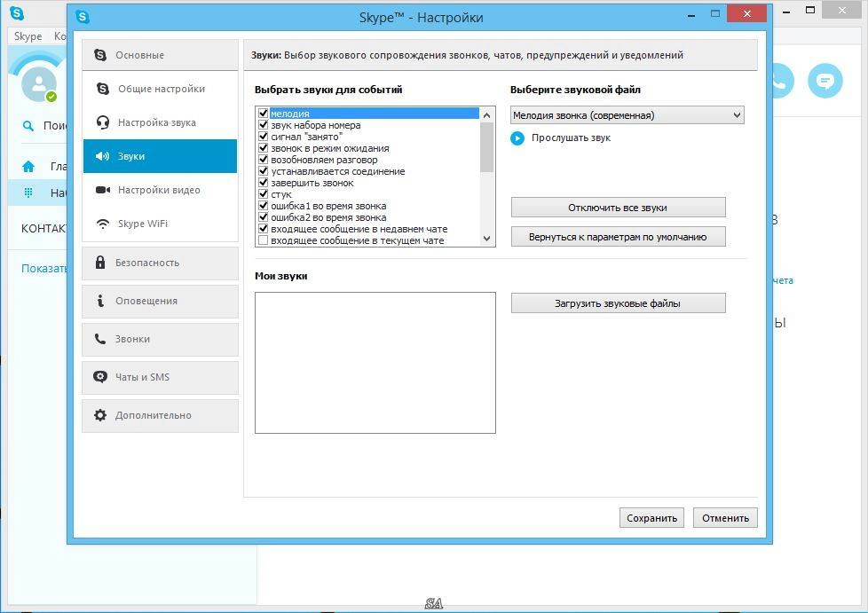
Task: Expand the Основные settings section
Action: click(x=160, y=55)
